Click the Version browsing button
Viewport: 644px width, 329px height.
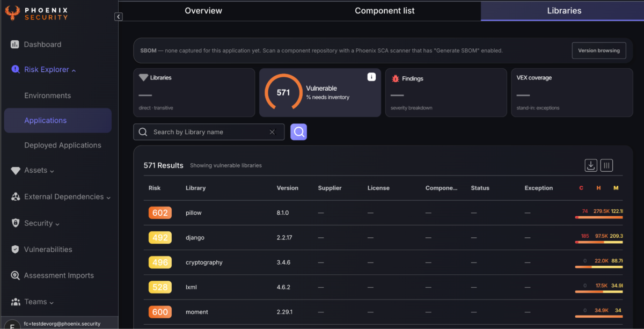599,50
